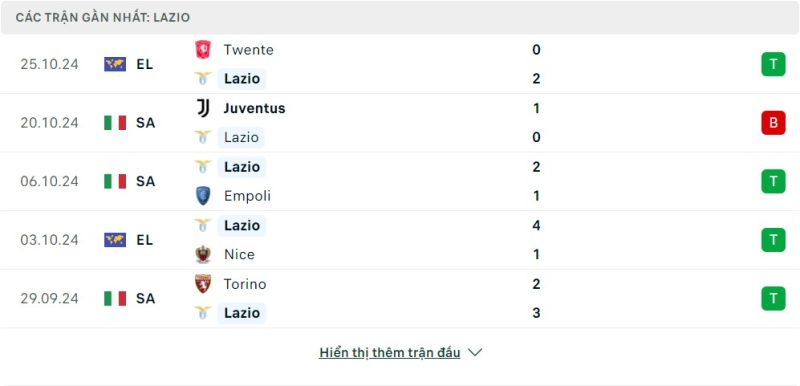The height and width of the screenshot is (386, 800).
Task: Click the Europa League flag on 25.10.24 row
Action: coord(115,64)
